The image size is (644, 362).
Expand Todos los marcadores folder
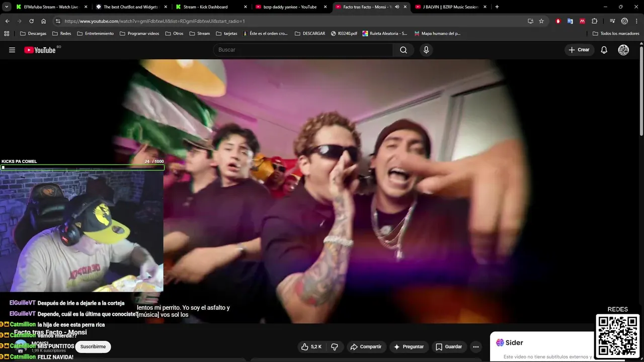coord(616,34)
